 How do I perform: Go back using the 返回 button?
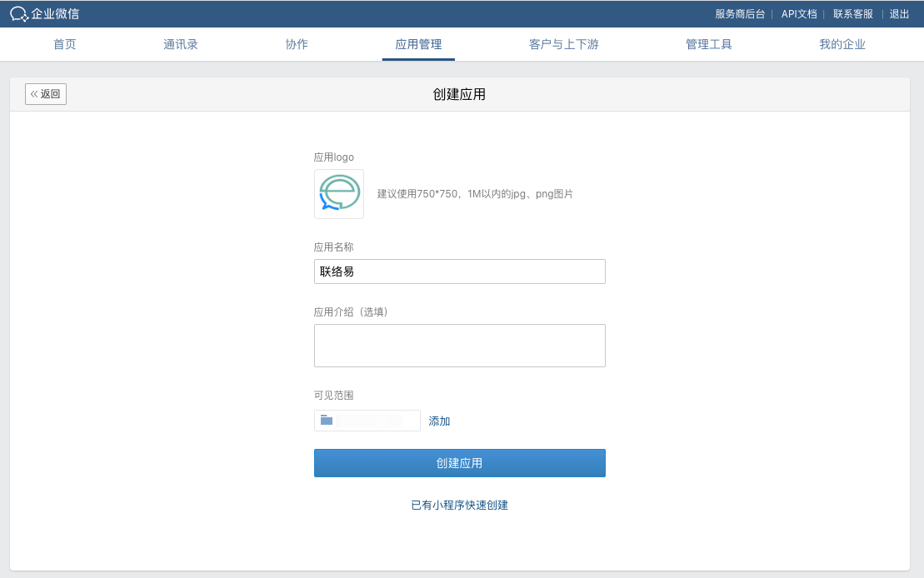click(x=46, y=94)
